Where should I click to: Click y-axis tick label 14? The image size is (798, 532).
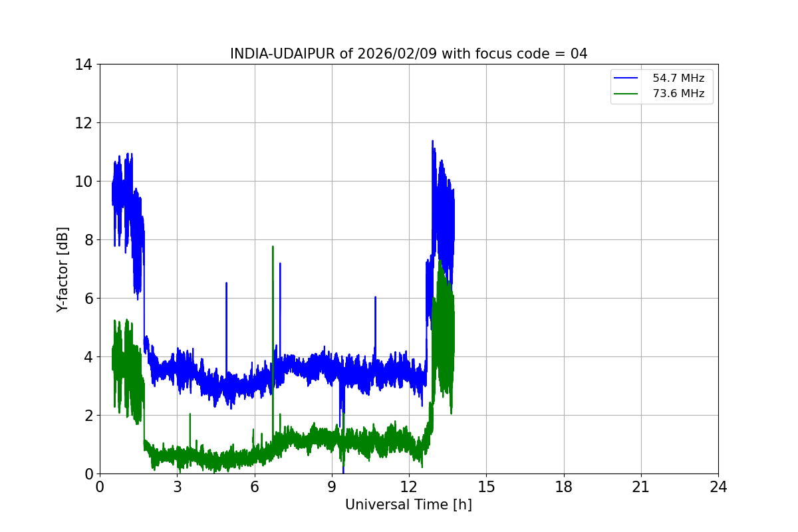point(84,65)
